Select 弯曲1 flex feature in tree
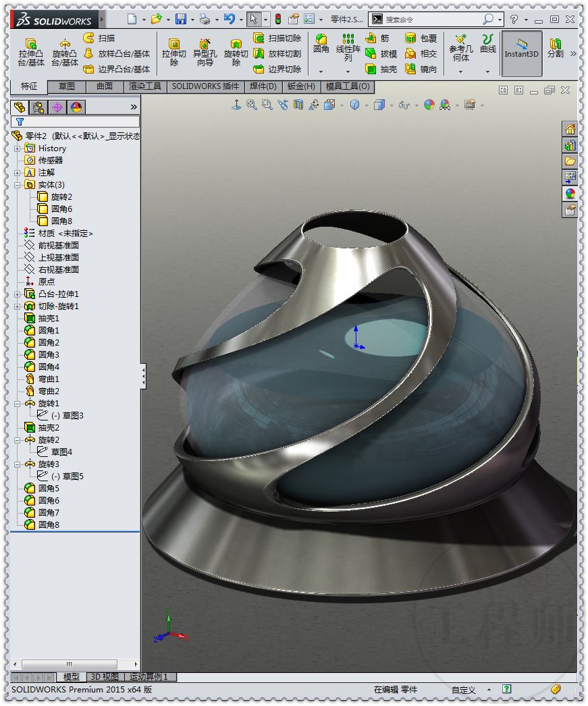The height and width of the screenshot is (706, 588). [x=42, y=379]
